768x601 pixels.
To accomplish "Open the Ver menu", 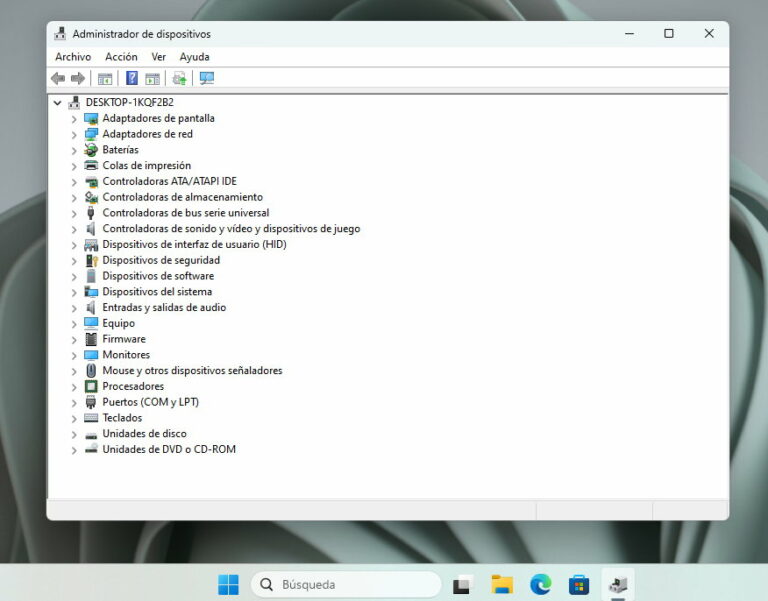I will click(x=158, y=57).
